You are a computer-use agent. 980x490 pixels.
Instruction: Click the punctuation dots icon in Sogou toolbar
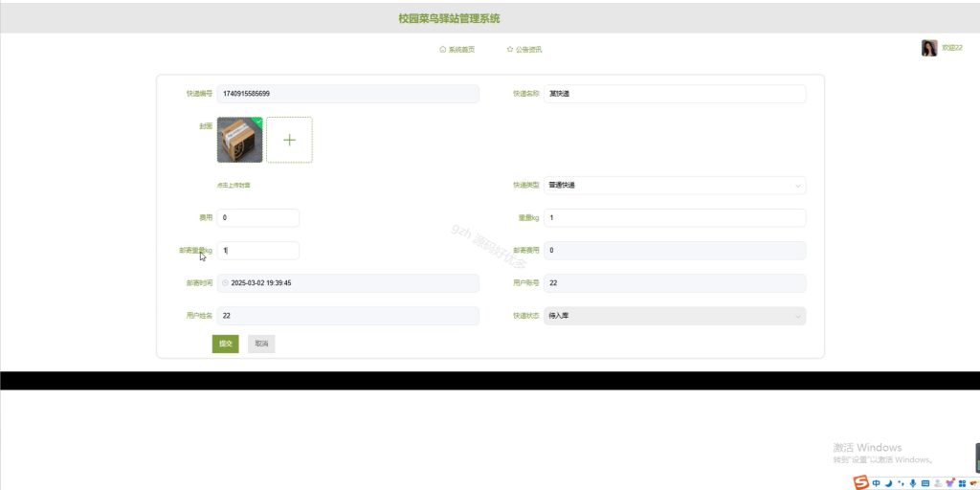(901, 483)
